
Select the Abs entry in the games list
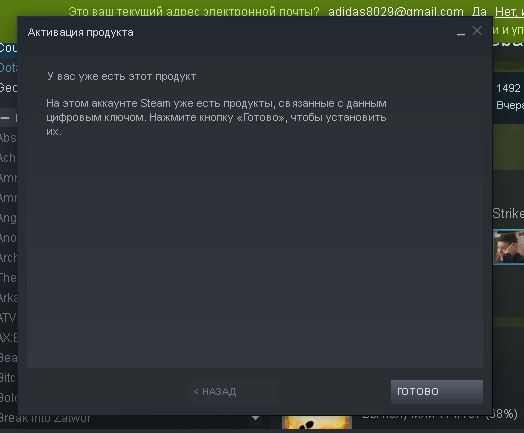click(x=8, y=138)
